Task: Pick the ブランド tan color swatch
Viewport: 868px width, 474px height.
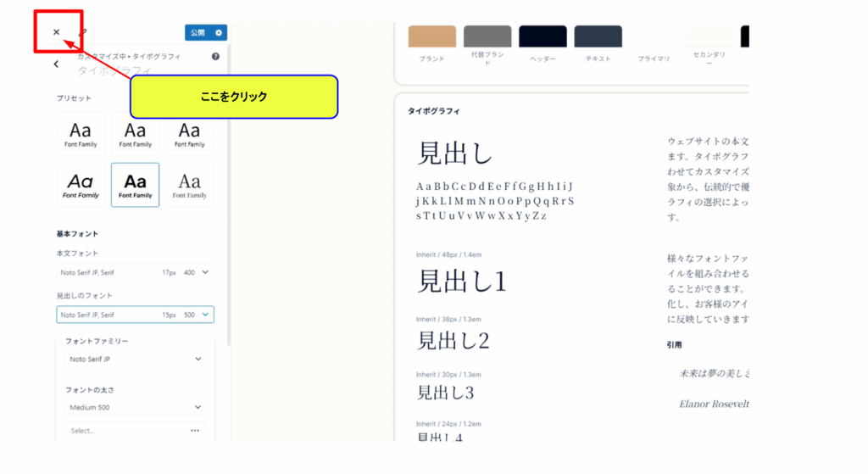Action: tap(432, 36)
